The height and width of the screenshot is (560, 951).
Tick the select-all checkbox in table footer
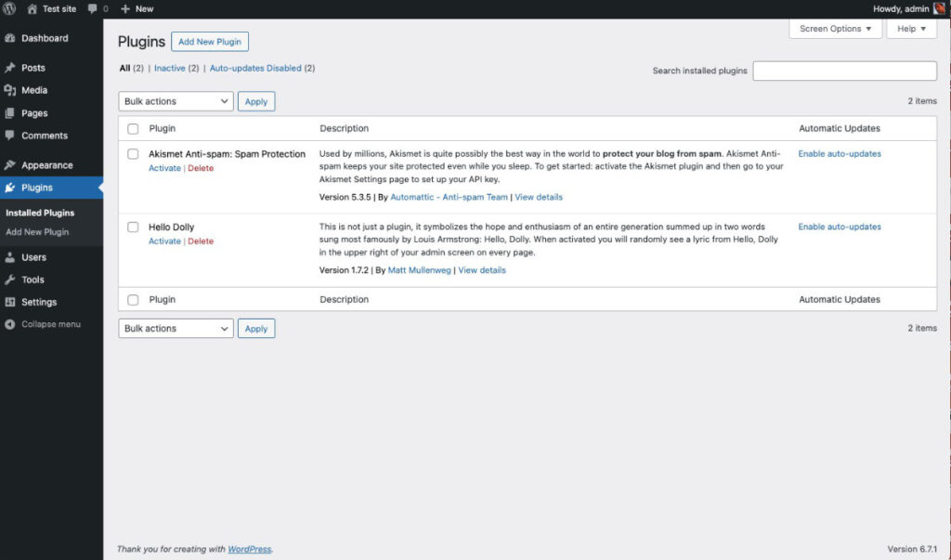[133, 300]
